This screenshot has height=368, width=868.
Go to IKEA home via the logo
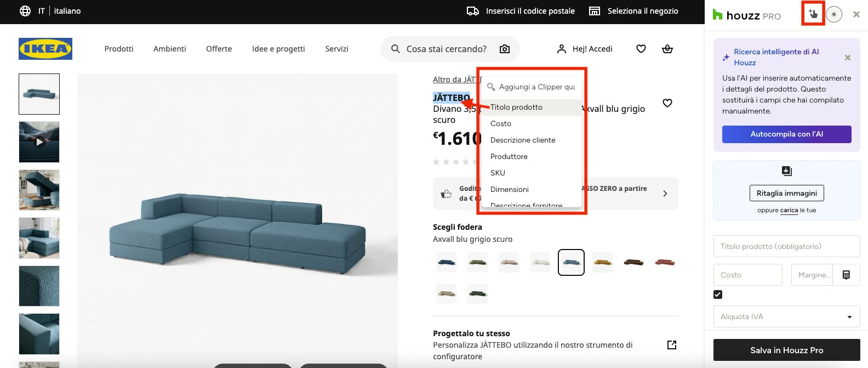[45, 49]
